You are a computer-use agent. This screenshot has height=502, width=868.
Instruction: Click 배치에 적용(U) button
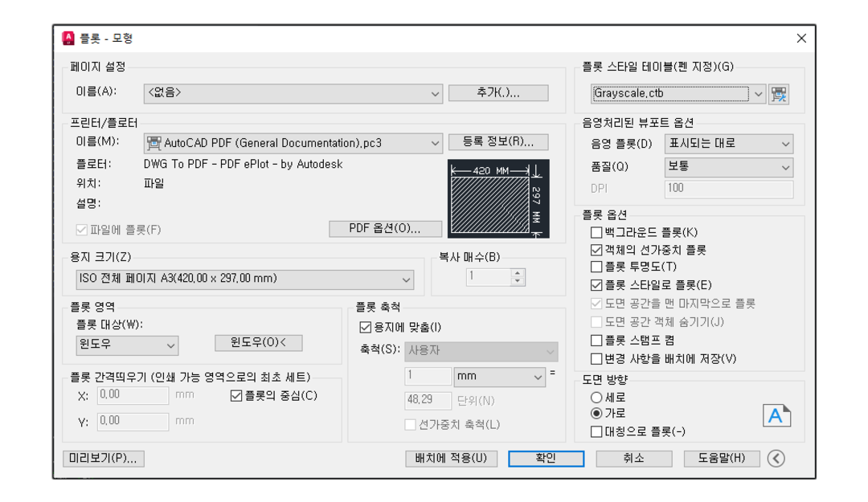(451, 459)
